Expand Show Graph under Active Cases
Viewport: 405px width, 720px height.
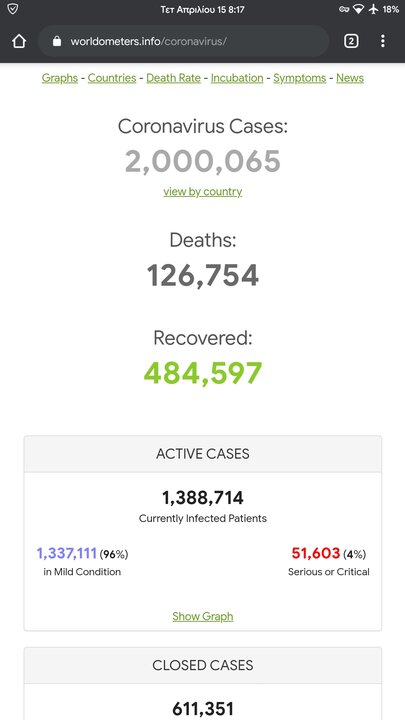coord(202,616)
